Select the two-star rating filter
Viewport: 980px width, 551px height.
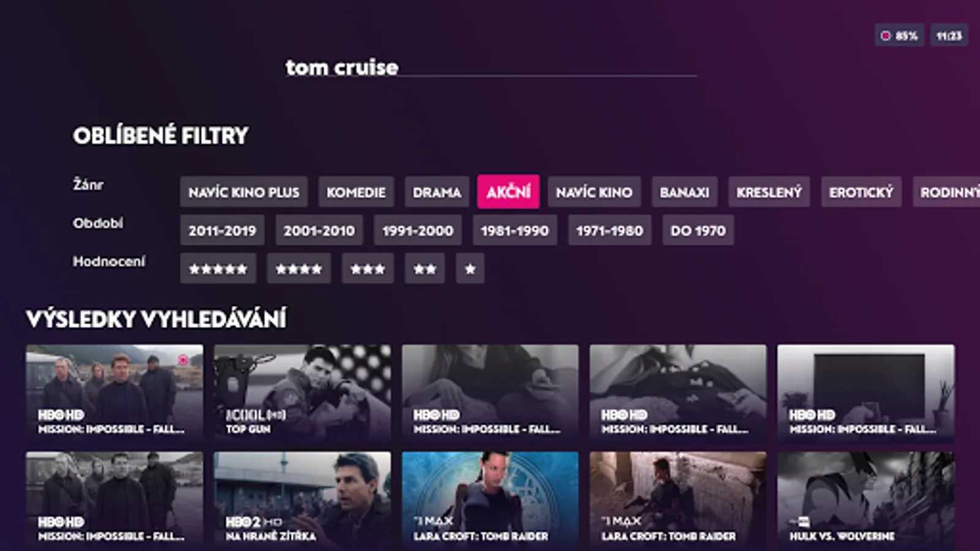click(x=424, y=269)
